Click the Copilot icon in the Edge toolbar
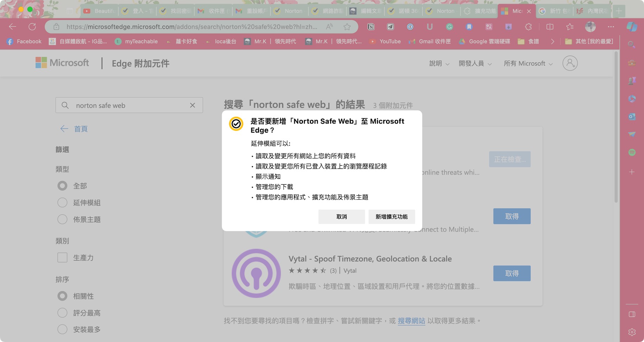 pos(632,26)
